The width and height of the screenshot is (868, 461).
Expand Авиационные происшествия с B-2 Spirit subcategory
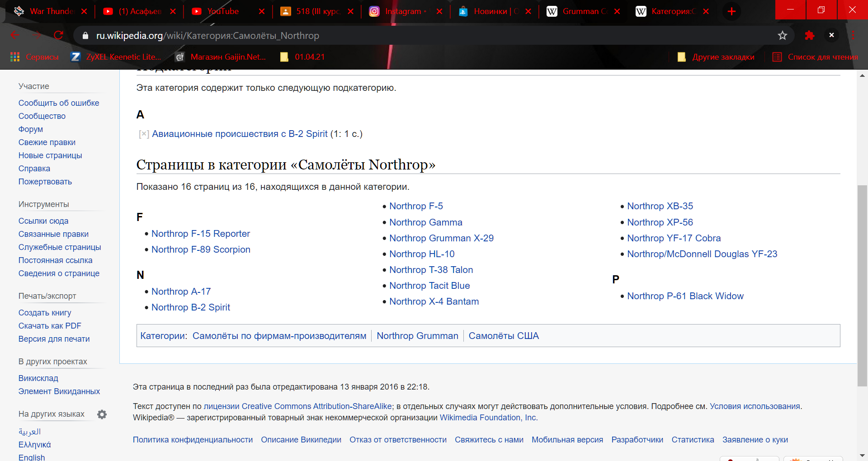tap(144, 134)
